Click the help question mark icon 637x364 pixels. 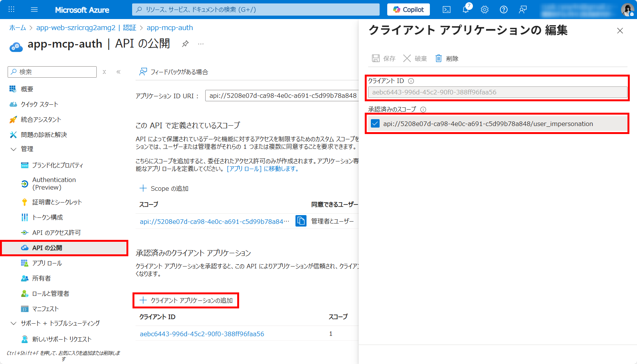[x=504, y=10]
